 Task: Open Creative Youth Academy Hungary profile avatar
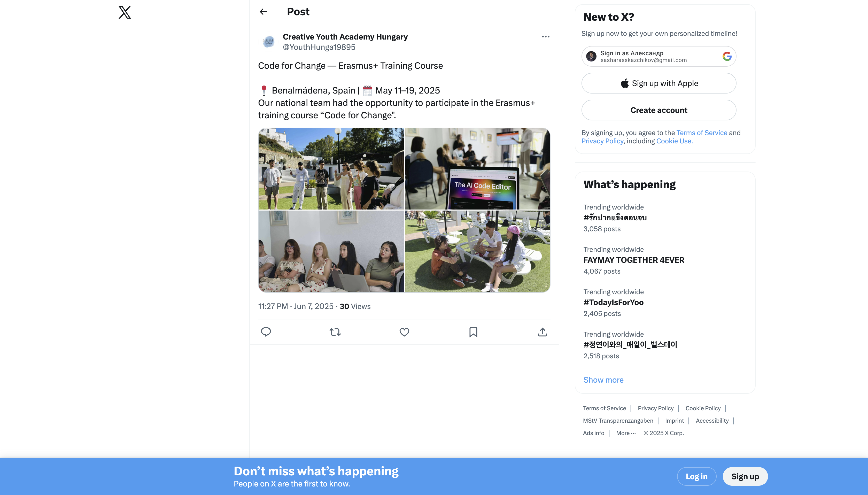click(268, 42)
